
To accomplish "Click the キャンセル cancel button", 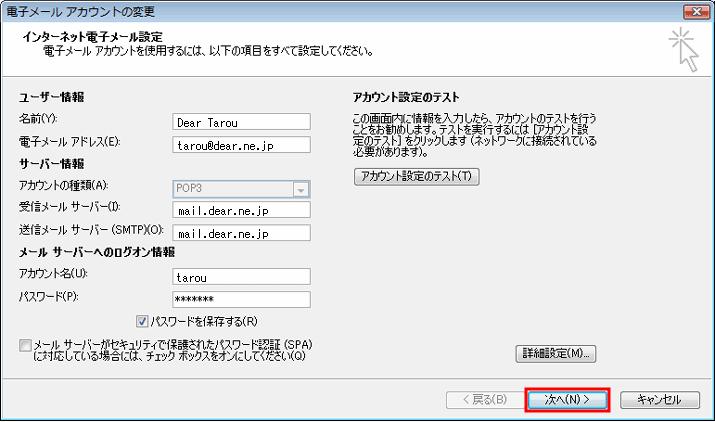I will coord(659,400).
